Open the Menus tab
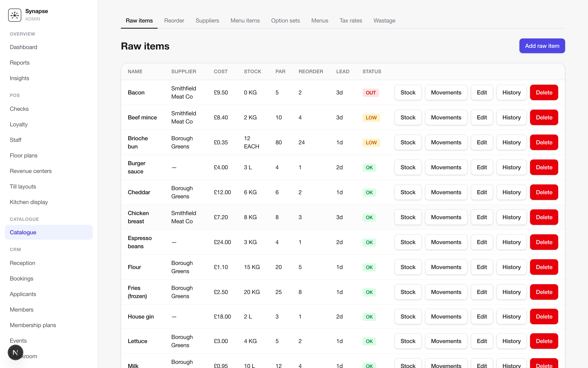Screen dimensions: 588x368 (320, 20)
